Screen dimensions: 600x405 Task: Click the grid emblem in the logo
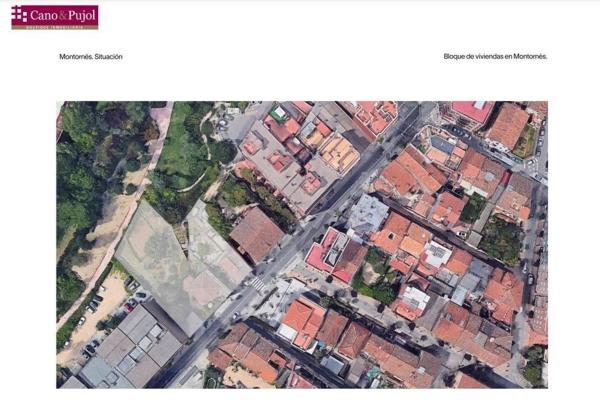coord(19,14)
